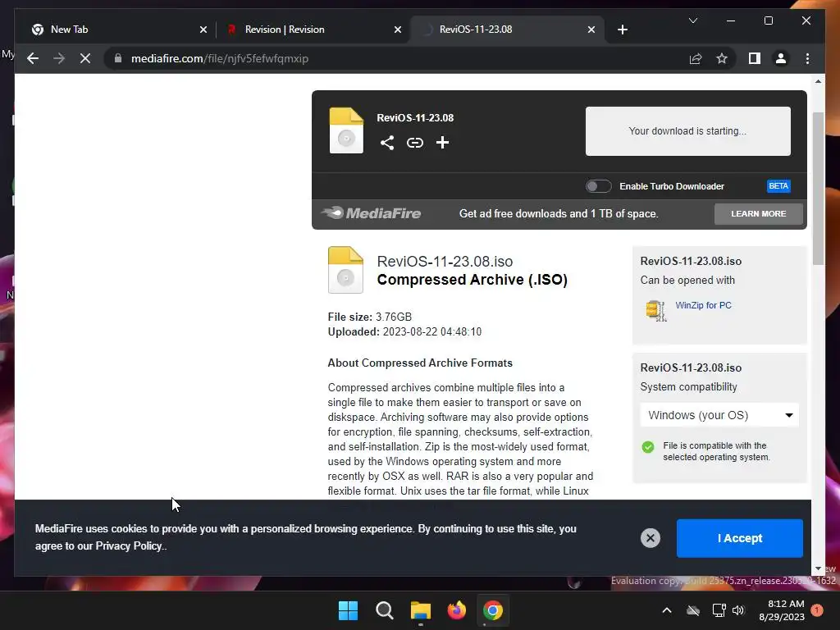The height and width of the screenshot is (630, 840).
Task: Click the 'File size: 3.76GB' text
Action: coord(370,317)
